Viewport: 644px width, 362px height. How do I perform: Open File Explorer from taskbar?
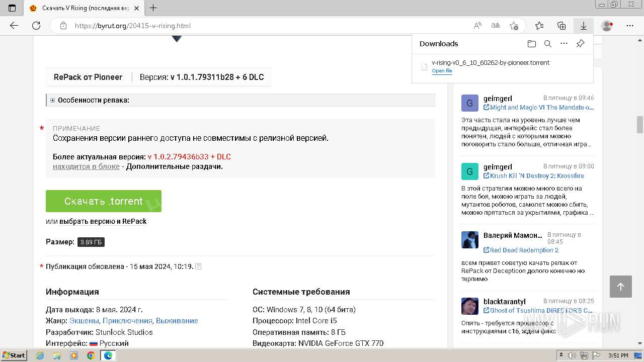coord(57,355)
